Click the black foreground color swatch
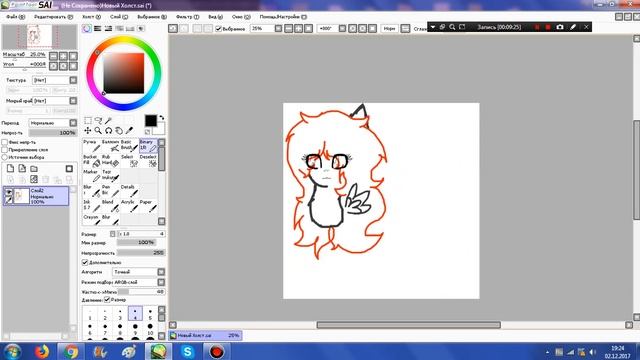Screen dimensions: 640x360 [x=151, y=120]
